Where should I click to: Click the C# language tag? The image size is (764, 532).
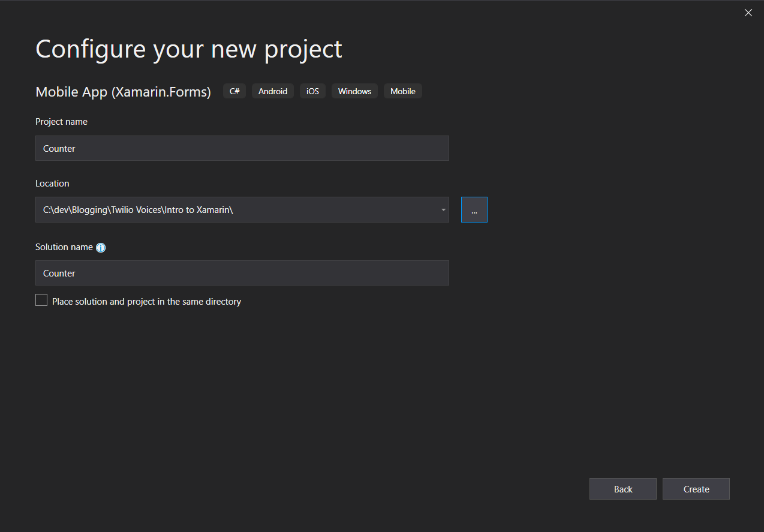pyautogui.click(x=234, y=91)
